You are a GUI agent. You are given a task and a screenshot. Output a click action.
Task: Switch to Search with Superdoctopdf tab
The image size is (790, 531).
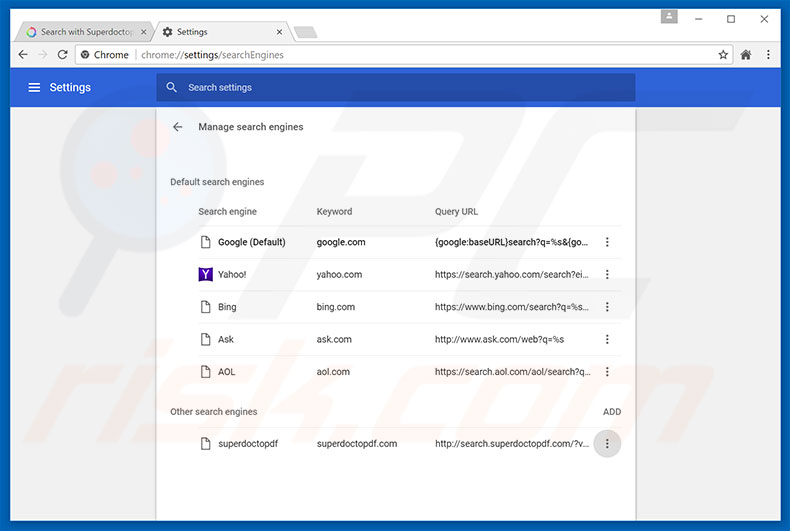coord(83,32)
